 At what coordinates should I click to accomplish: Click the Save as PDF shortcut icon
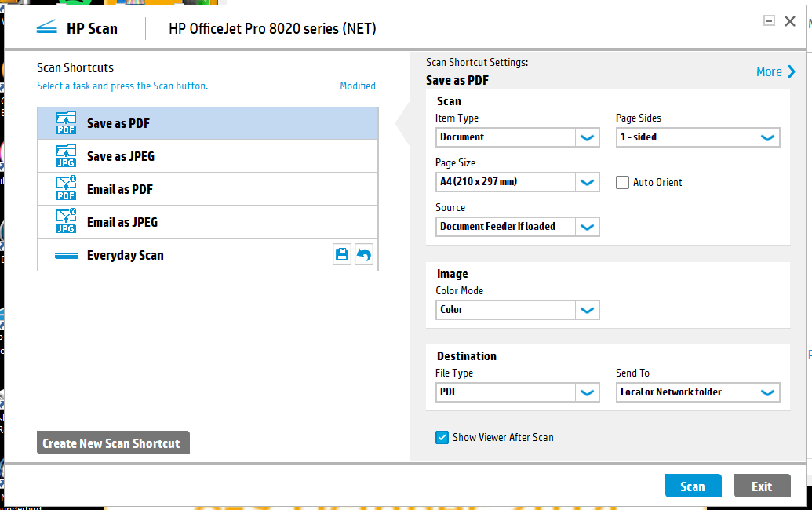click(66, 124)
